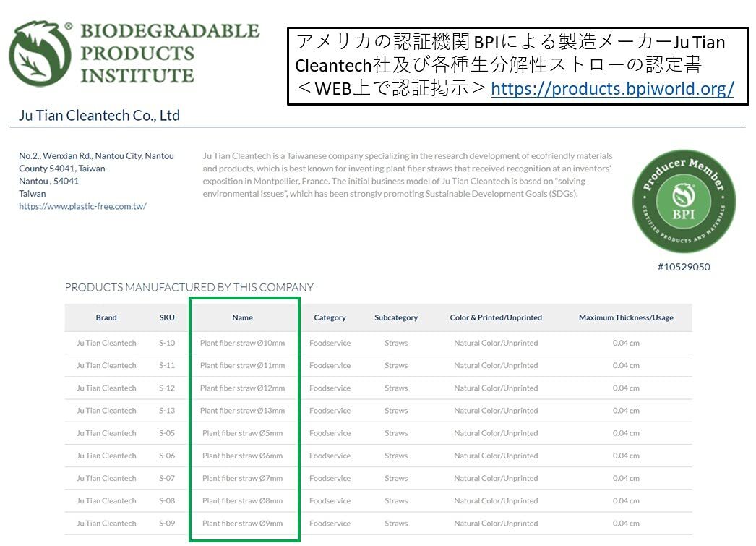Click the Biodegradable Products Institute wordmark text
Image resolution: width=756 pixels, height=546 pixels.
tap(170, 53)
